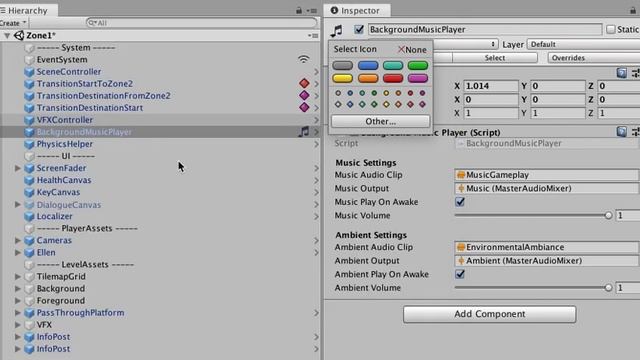Select the teal label icon
Screen dimensions: 640x360
(393, 65)
